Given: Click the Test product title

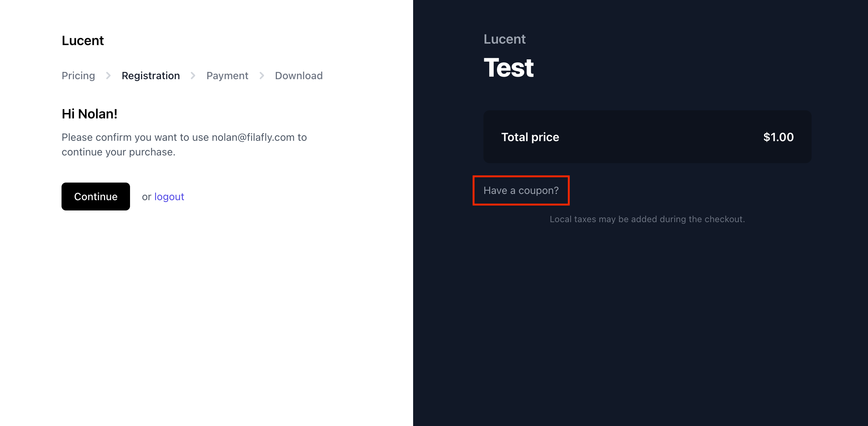Looking at the screenshot, I should tap(508, 68).
